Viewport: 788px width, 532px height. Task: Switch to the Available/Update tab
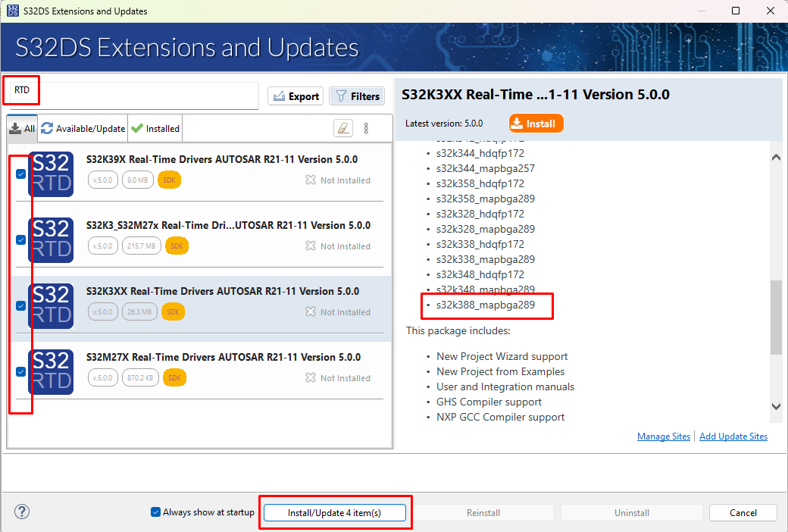(83, 129)
